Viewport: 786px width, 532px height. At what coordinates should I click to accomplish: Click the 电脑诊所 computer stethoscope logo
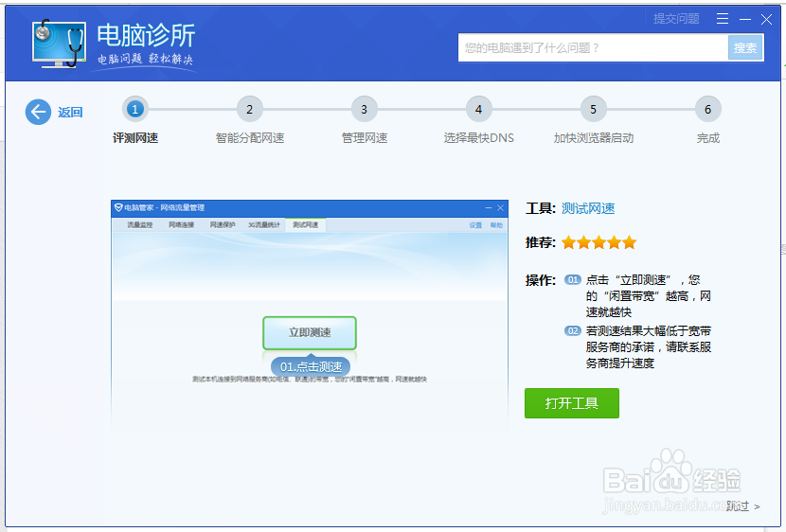click(x=59, y=44)
